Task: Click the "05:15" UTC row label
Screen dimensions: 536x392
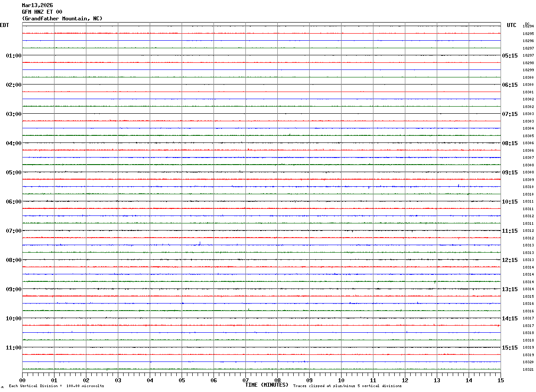Action: click(510, 56)
